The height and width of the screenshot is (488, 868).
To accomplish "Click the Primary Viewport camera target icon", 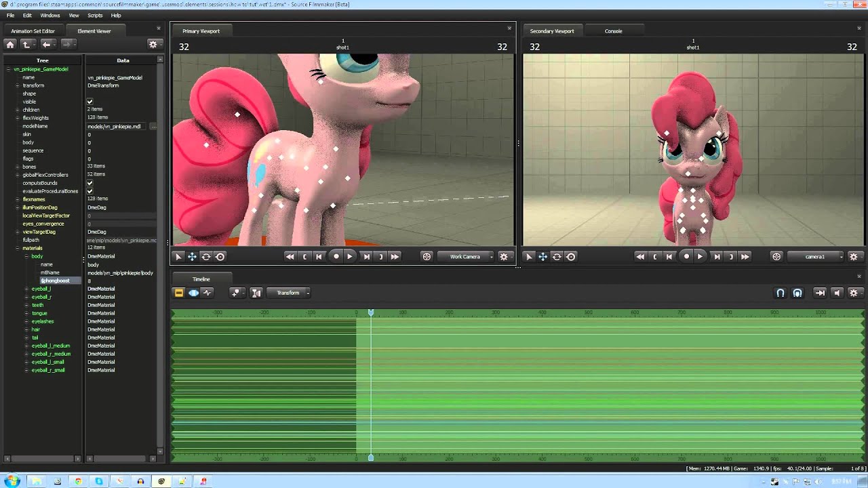I will coord(427,256).
